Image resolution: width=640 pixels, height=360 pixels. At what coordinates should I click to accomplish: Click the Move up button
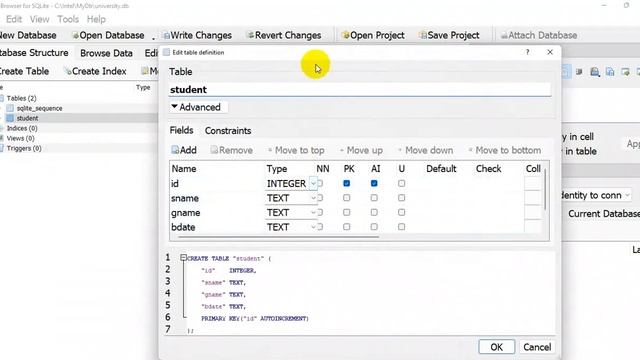tap(361, 150)
